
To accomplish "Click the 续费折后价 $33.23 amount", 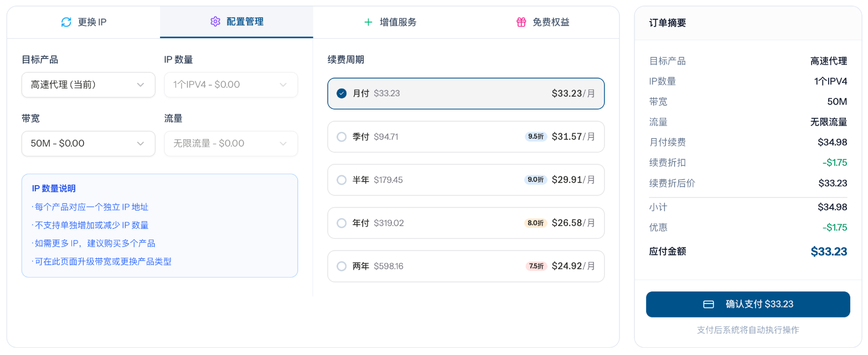I will point(833,183).
